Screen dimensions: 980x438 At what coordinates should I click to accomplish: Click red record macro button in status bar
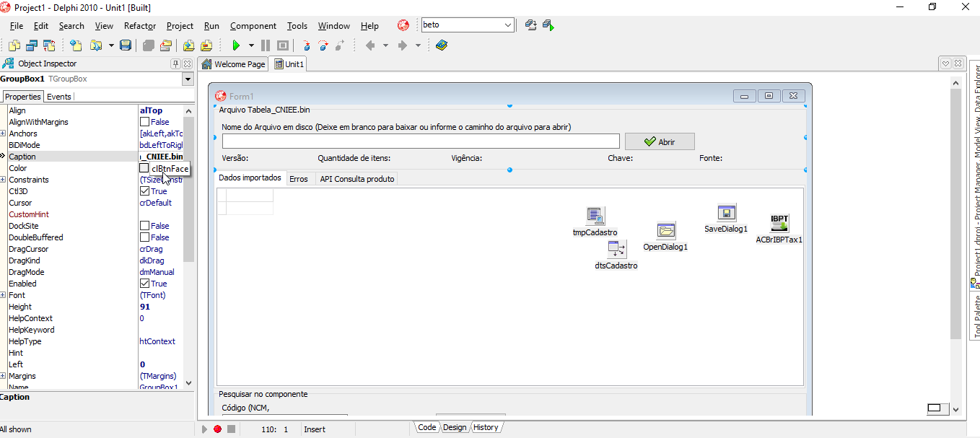(x=217, y=429)
